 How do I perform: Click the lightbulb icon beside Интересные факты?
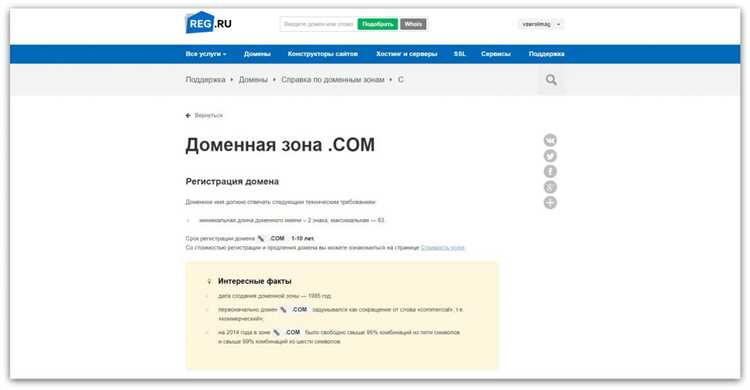pyautogui.click(x=209, y=281)
